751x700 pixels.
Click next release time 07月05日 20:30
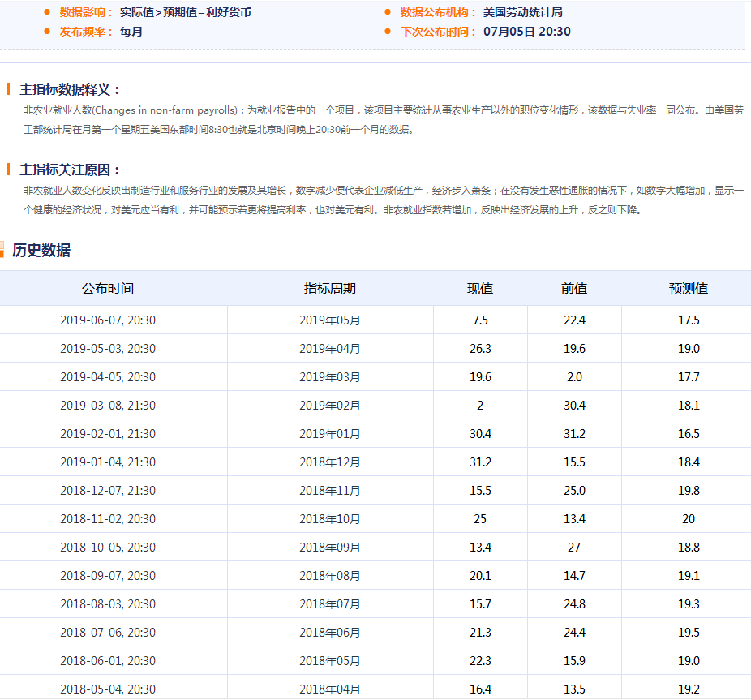click(x=527, y=32)
